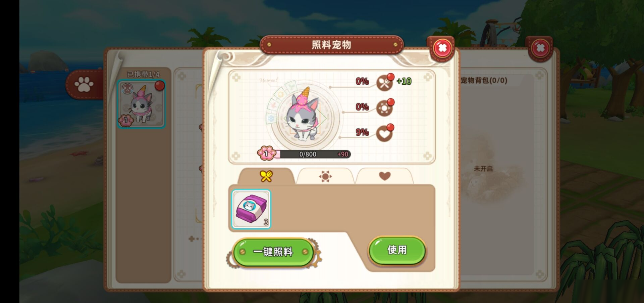Tap the 使用 button
The width and height of the screenshot is (644, 303).
click(397, 250)
